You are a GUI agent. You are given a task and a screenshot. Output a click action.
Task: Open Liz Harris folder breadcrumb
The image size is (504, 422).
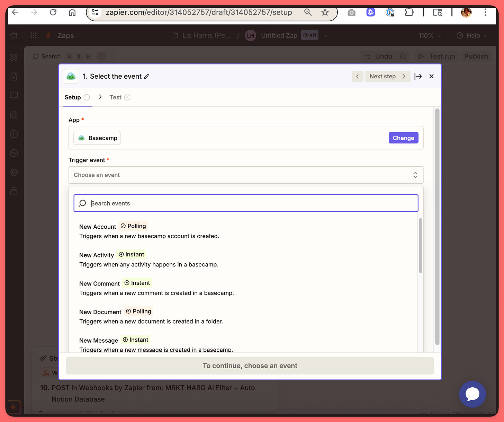(x=201, y=35)
